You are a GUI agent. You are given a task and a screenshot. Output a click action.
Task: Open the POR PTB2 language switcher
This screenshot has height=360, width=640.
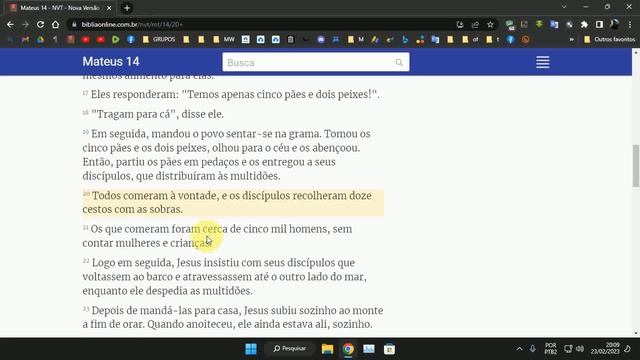[551, 349]
